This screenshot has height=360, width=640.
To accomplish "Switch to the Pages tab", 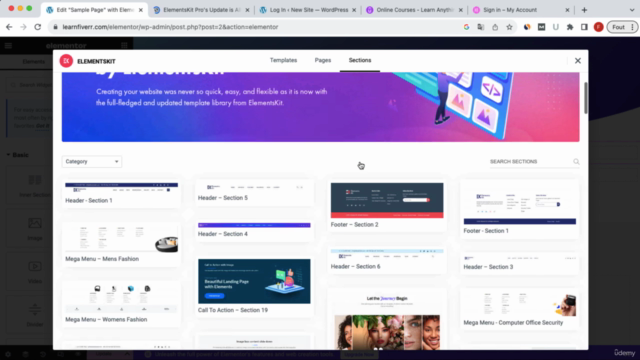I will pyautogui.click(x=322, y=60).
